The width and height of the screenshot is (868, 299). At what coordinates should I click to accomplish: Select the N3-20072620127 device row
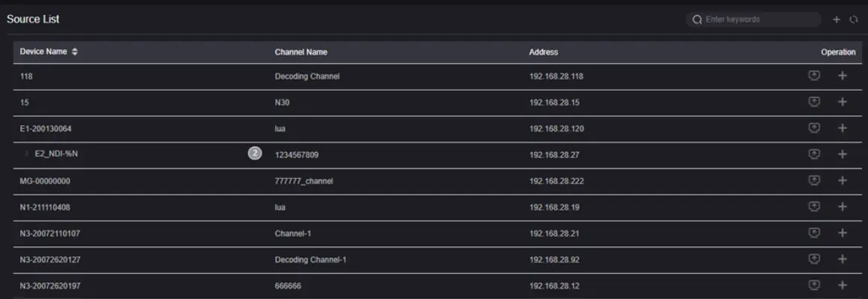pos(51,259)
